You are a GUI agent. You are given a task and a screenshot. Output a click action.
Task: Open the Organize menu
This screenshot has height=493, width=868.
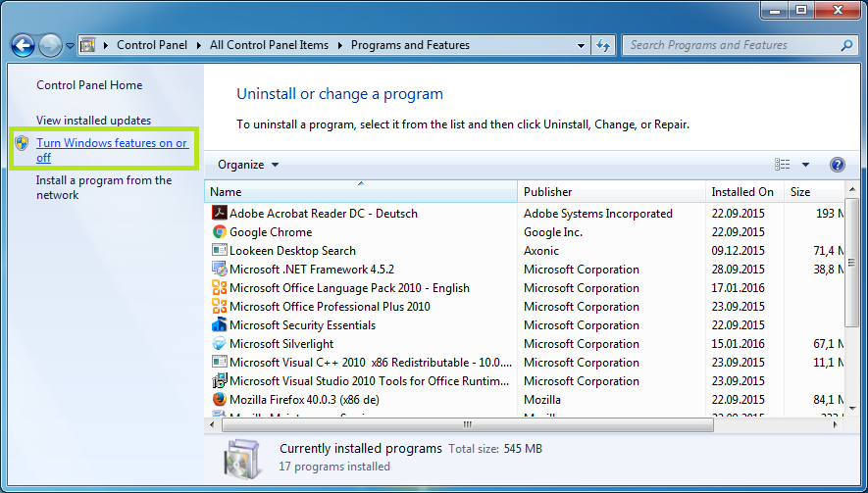click(x=247, y=165)
